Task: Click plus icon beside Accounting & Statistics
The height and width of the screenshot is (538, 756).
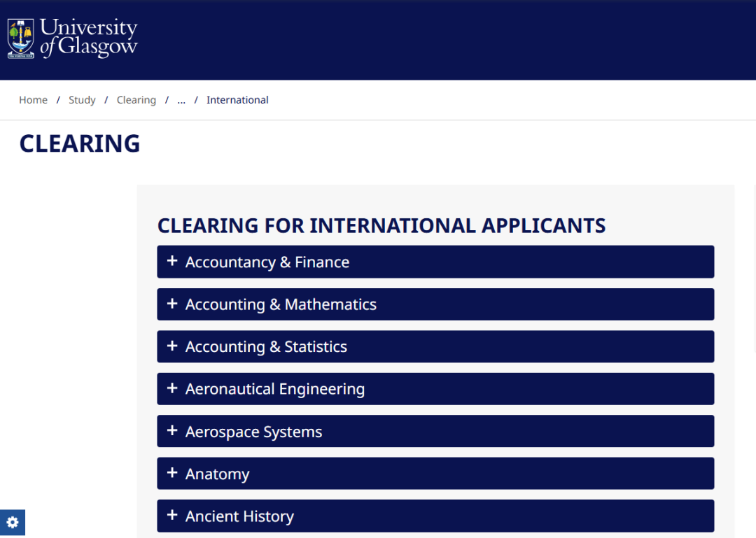Action: tap(172, 346)
